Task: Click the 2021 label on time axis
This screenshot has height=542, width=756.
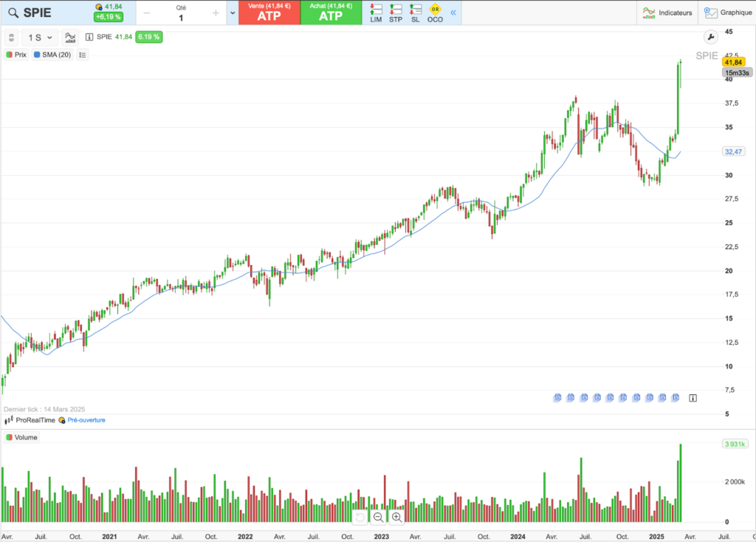Action: pos(109,536)
